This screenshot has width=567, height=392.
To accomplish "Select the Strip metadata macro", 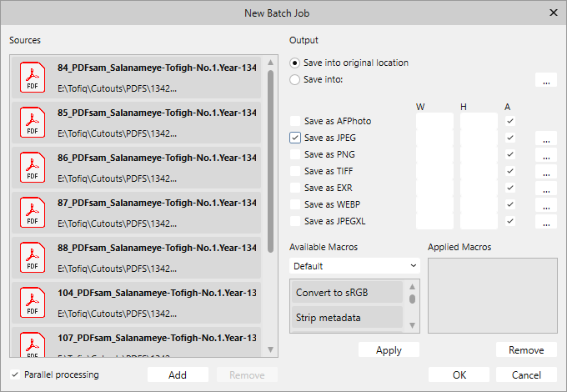I will (x=346, y=318).
